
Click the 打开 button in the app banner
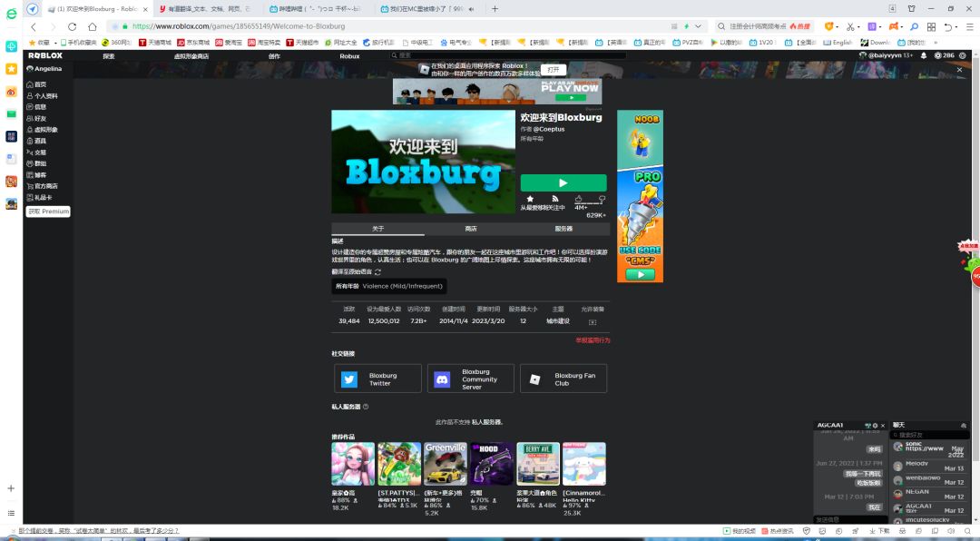click(554, 69)
